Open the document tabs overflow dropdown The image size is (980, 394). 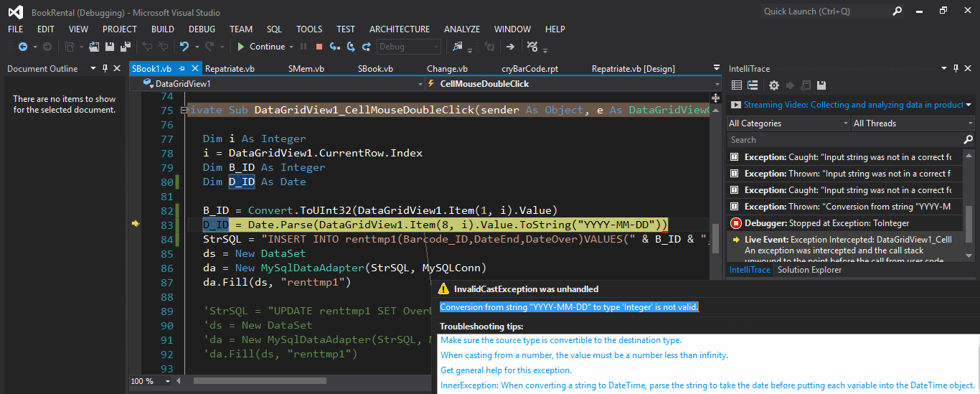click(x=717, y=69)
